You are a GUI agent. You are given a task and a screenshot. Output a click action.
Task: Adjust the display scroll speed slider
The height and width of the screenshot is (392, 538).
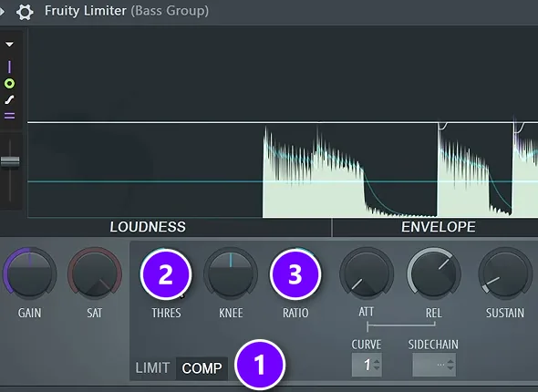(x=10, y=161)
